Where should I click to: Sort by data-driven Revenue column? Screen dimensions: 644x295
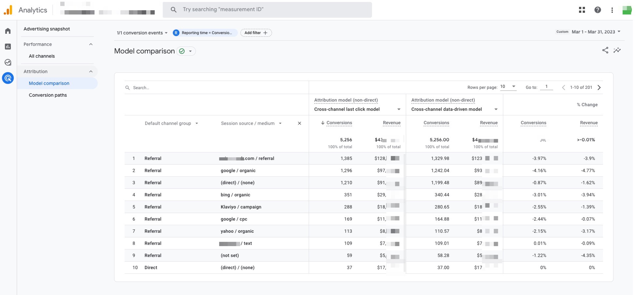tap(488, 123)
